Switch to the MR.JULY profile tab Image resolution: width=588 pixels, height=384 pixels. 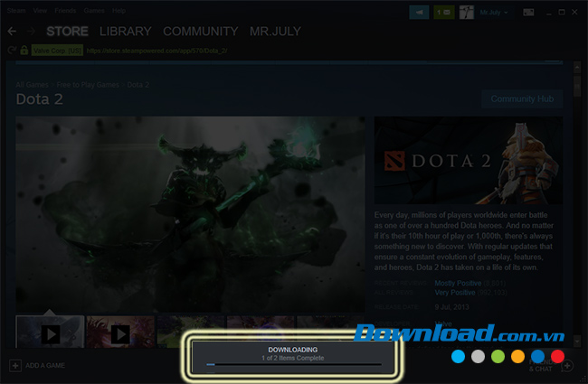click(x=275, y=31)
